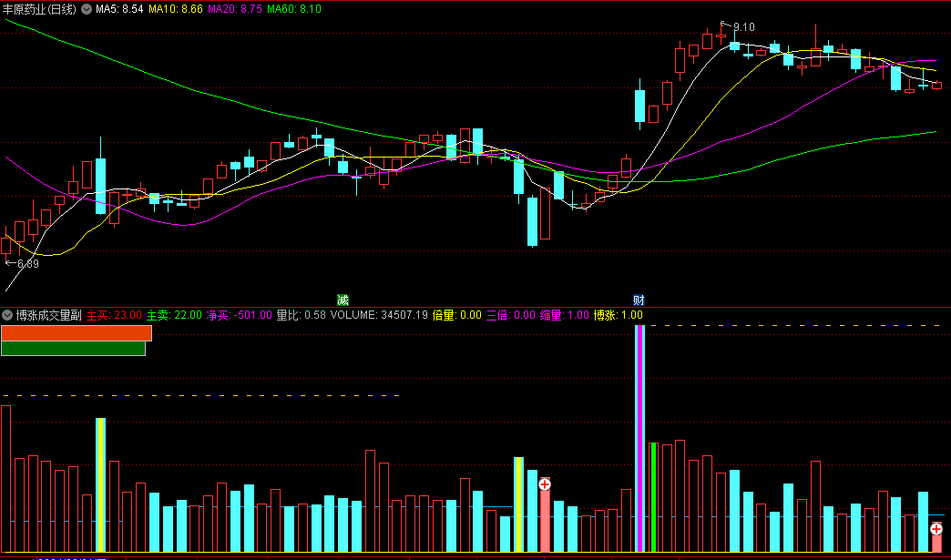Screen dimensions: 951x560
Task: Click the MA10: 8.66 indicator label
Action: 175,9
